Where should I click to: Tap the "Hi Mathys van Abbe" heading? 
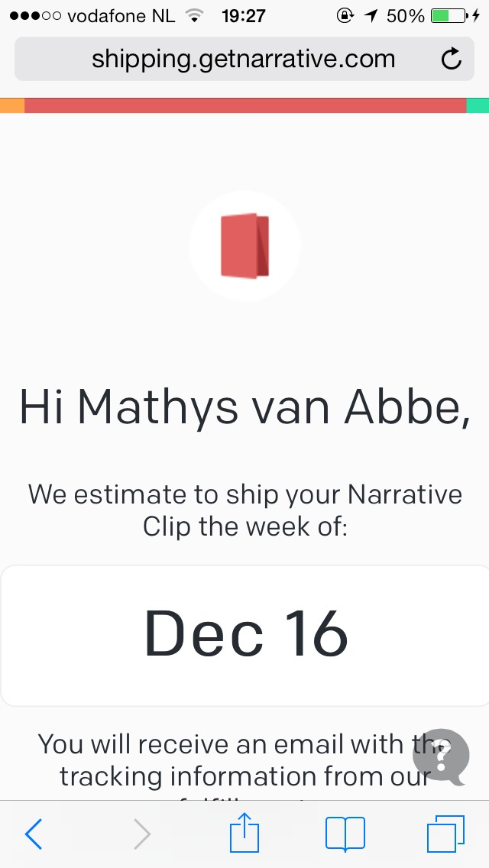tap(244, 407)
